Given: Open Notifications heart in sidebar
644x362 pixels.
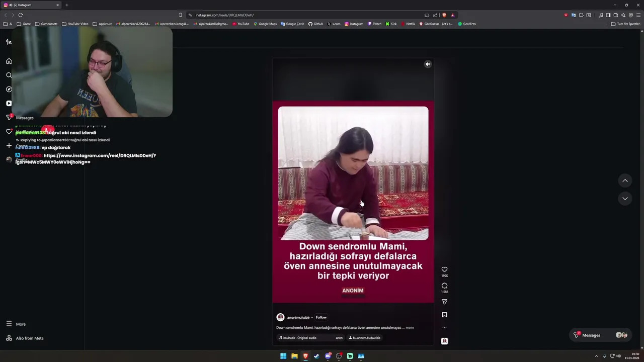Looking at the screenshot, I should point(9,132).
